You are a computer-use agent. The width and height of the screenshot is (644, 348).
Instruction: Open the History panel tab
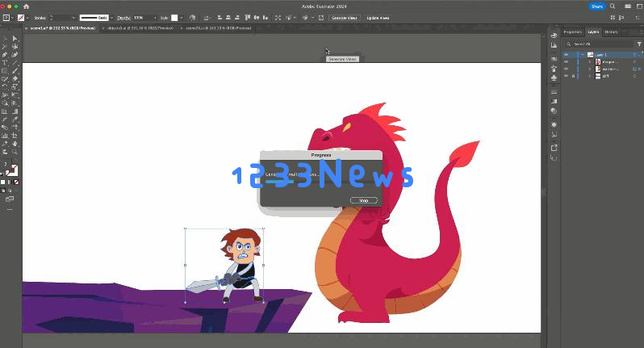click(611, 31)
